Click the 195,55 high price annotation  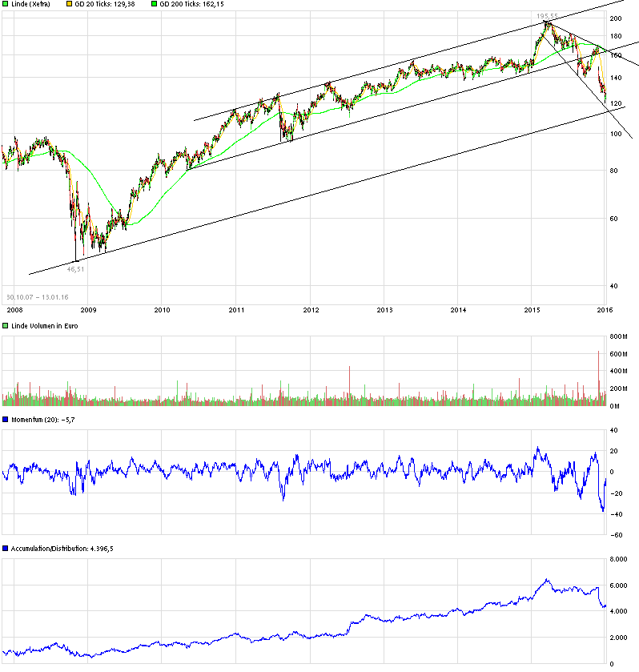point(547,16)
